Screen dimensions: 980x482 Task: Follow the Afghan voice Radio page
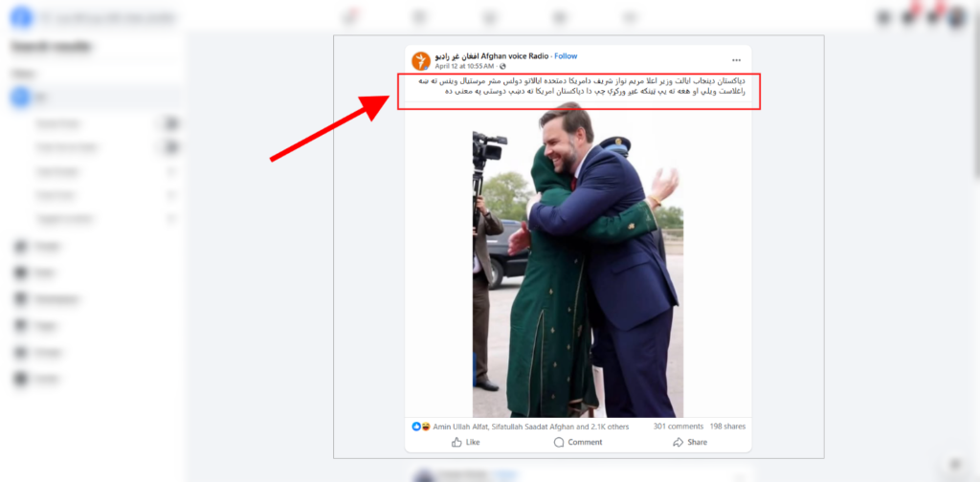pos(566,56)
